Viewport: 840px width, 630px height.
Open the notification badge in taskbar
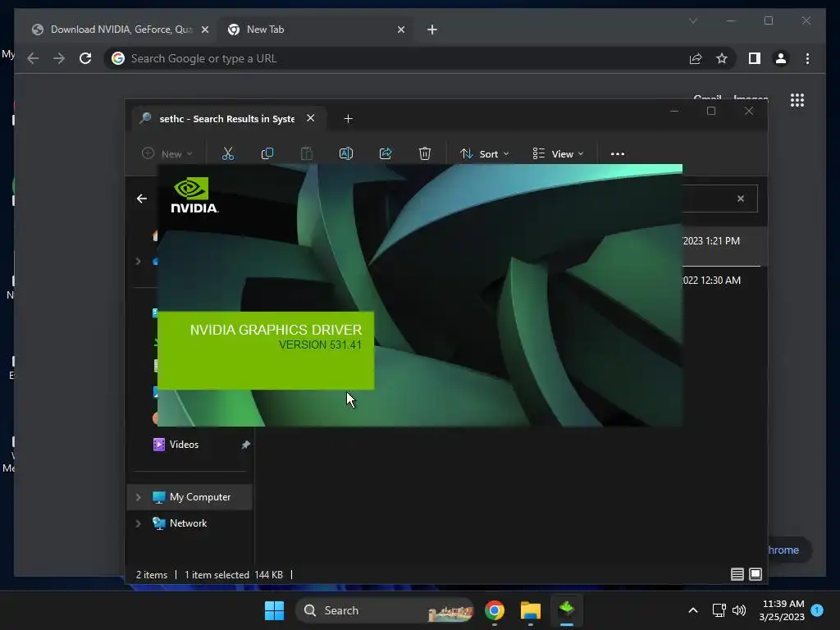818,610
